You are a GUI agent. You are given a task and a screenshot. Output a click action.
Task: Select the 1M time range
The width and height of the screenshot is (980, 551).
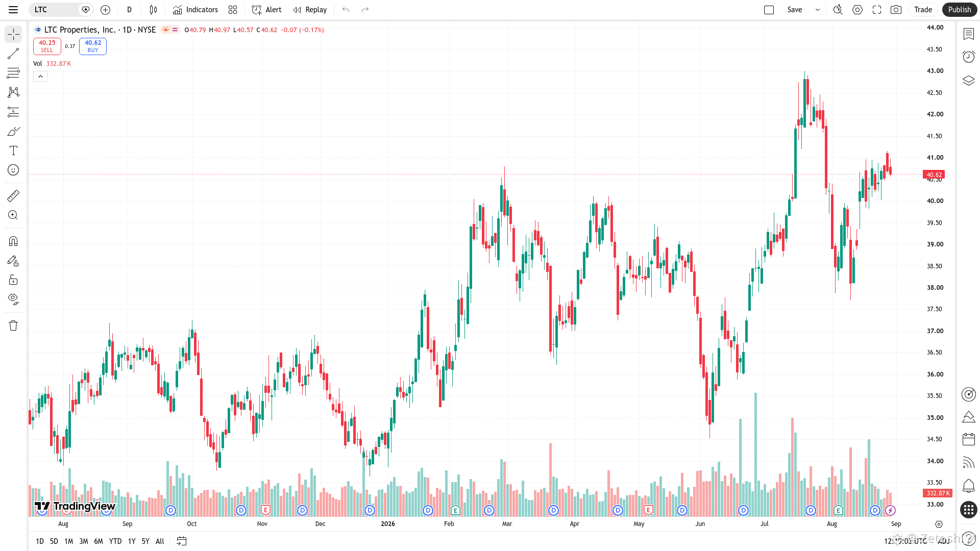point(69,541)
